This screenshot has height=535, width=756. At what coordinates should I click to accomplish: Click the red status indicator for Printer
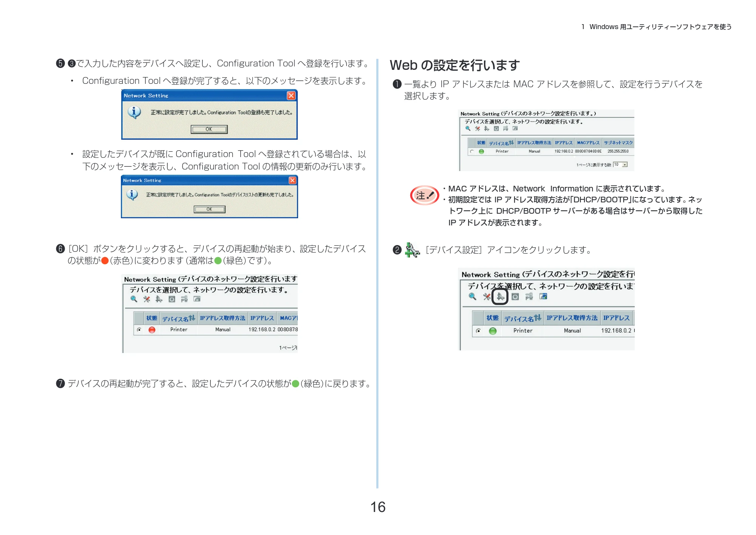coord(152,330)
